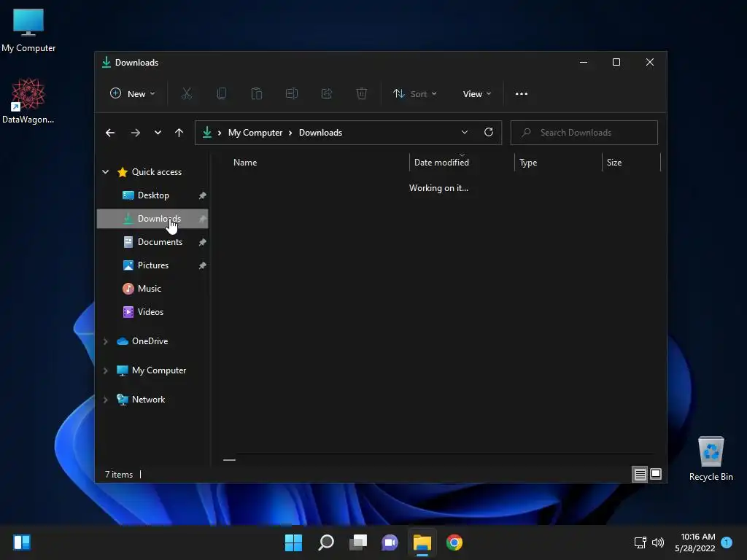Click Downloads in the address path
The height and width of the screenshot is (560, 747).
[321, 133]
